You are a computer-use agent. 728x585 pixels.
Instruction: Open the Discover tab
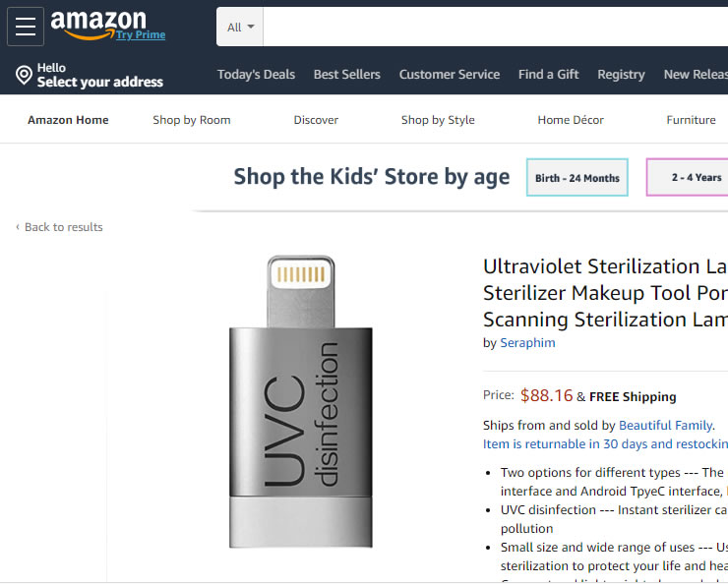click(316, 120)
